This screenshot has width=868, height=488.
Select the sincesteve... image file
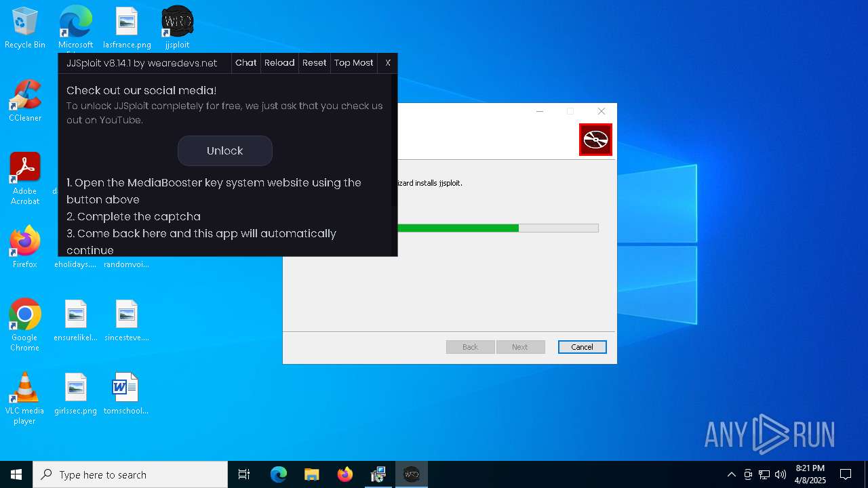(x=127, y=321)
